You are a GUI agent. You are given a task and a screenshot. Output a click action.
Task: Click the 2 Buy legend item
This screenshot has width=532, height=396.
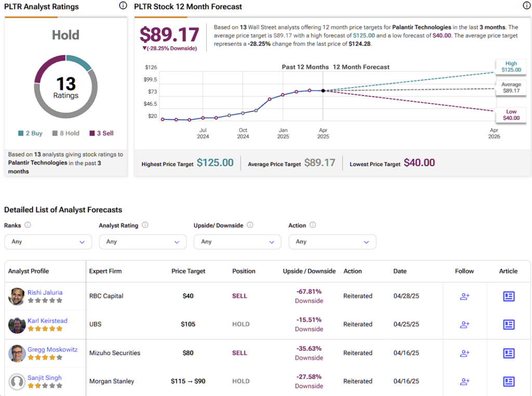[30, 133]
